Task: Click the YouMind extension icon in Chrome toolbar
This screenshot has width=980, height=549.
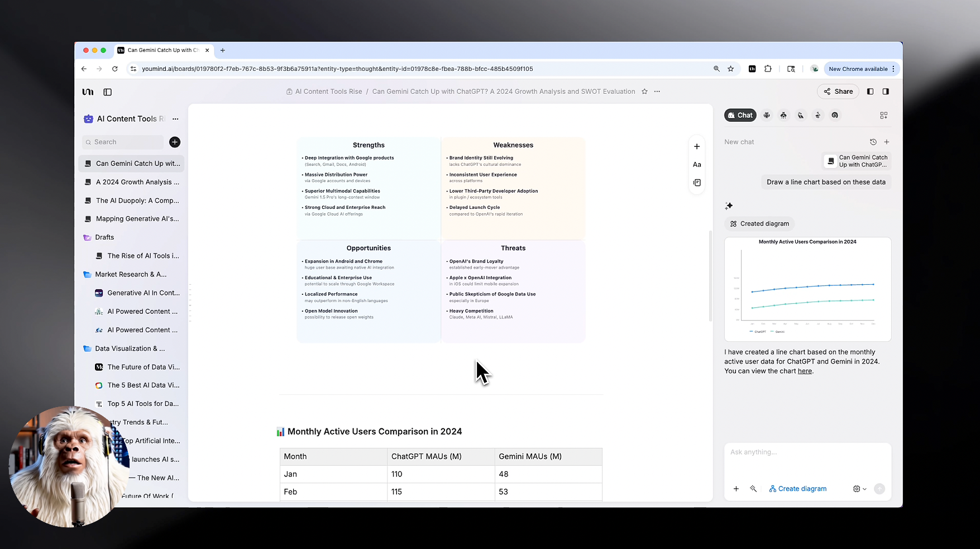Action: click(752, 69)
